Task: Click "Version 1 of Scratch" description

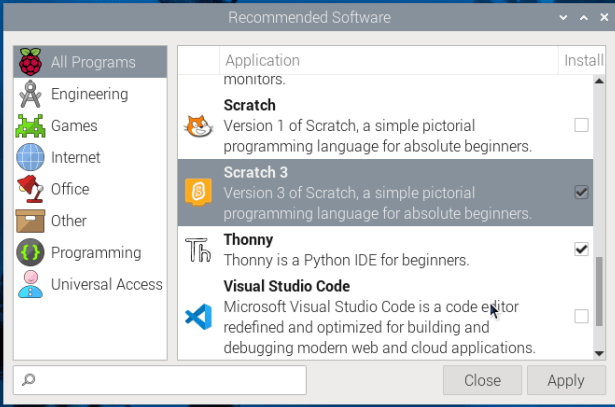Action: [378, 136]
